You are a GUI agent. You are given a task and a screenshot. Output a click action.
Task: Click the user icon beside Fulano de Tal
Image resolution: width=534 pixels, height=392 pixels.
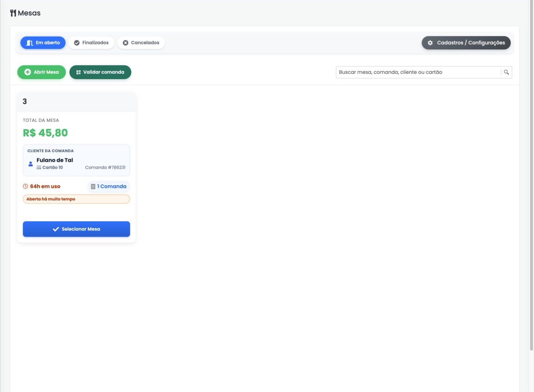[31, 164]
